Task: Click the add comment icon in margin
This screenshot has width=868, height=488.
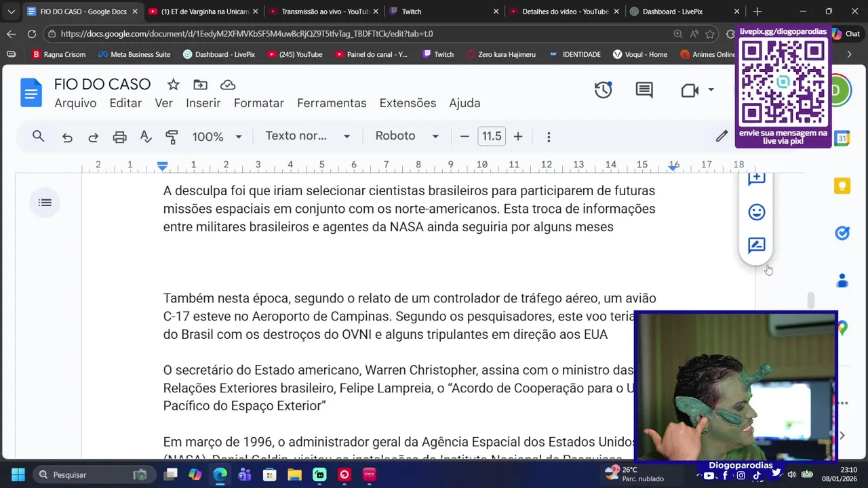Action: coord(756,178)
